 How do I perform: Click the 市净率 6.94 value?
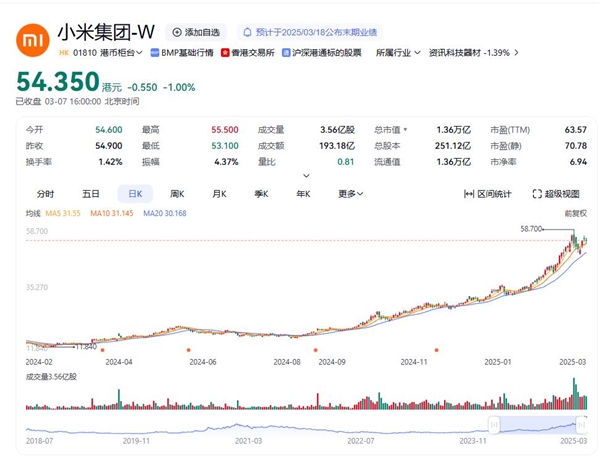(578, 162)
